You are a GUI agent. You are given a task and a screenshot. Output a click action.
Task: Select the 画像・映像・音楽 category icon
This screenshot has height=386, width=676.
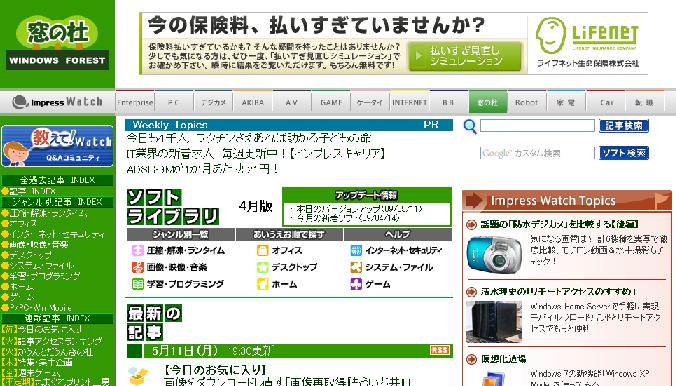click(138, 267)
